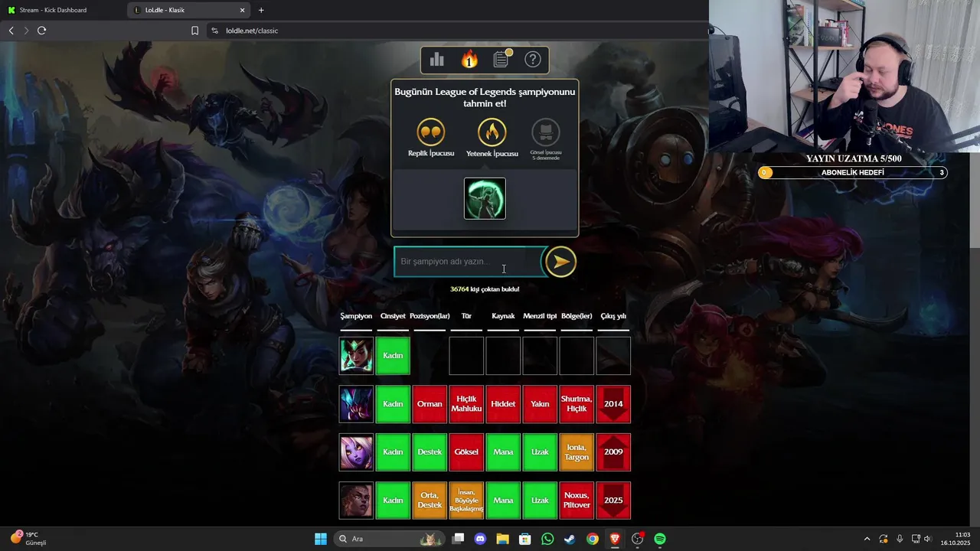
Task: Go back in browser history
Action: [11, 31]
